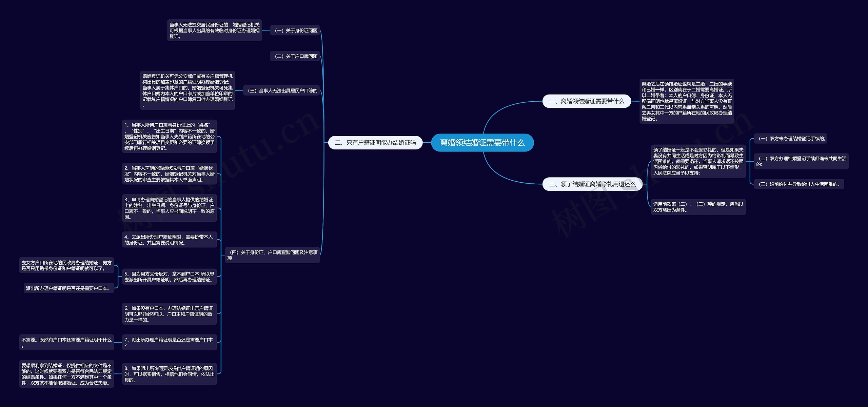Click the node (一) 关于身份证问题
The width and height of the screenshot is (868, 407).
pyautogui.click(x=295, y=30)
